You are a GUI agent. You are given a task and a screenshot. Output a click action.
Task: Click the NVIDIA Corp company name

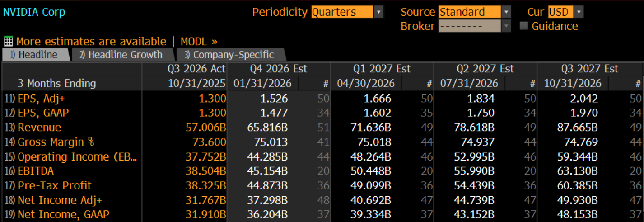pyautogui.click(x=34, y=12)
